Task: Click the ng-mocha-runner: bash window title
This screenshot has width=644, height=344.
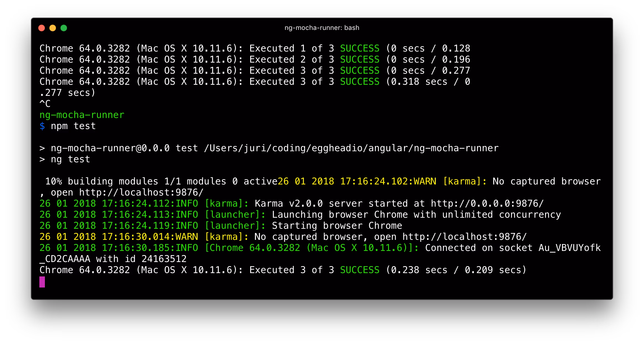Action: 322,28
